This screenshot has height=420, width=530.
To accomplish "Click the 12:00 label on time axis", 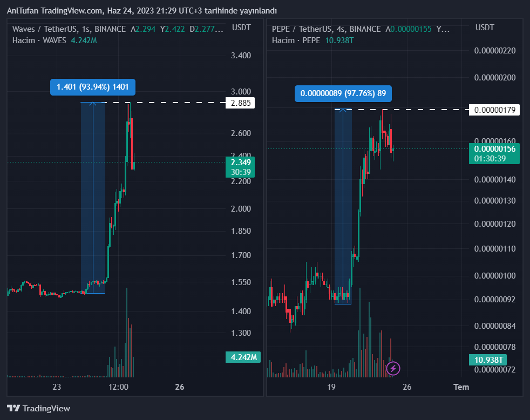I will (118, 387).
